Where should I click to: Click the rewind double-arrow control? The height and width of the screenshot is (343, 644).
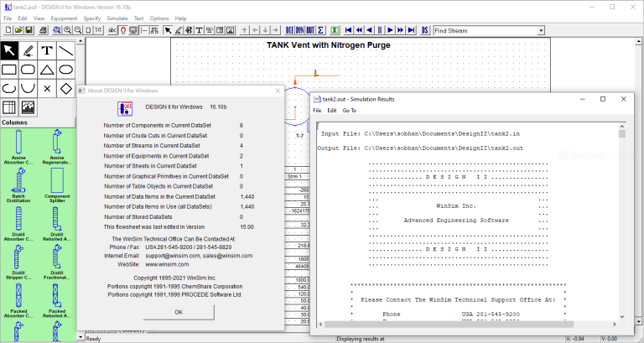click(x=359, y=30)
